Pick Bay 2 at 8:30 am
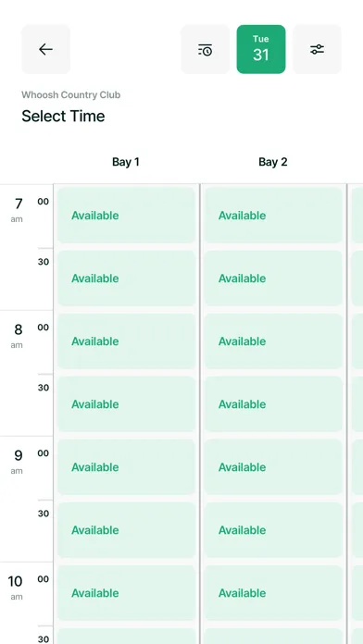363x644 pixels. click(x=273, y=404)
